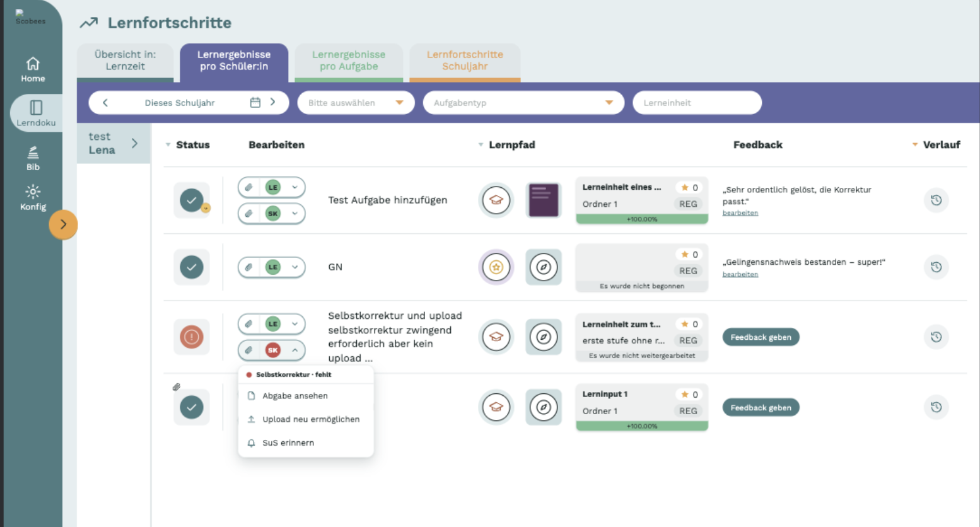Go to the next school year period
This screenshot has height=527, width=980.
[x=272, y=102]
